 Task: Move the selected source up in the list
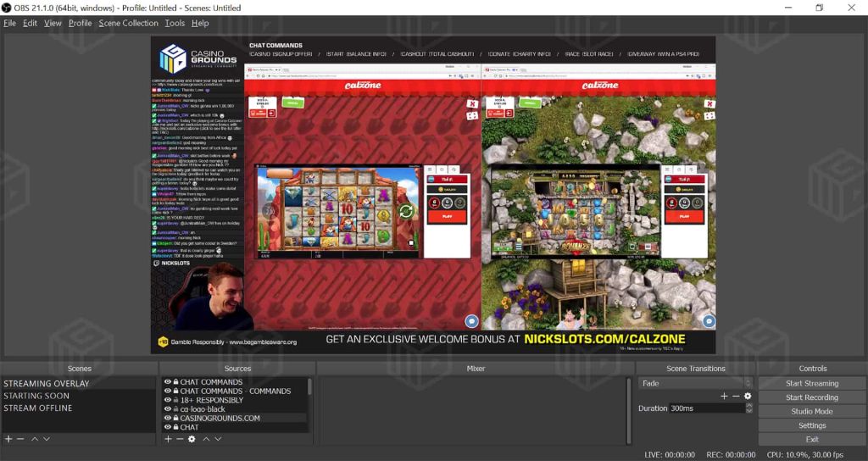tap(206, 439)
